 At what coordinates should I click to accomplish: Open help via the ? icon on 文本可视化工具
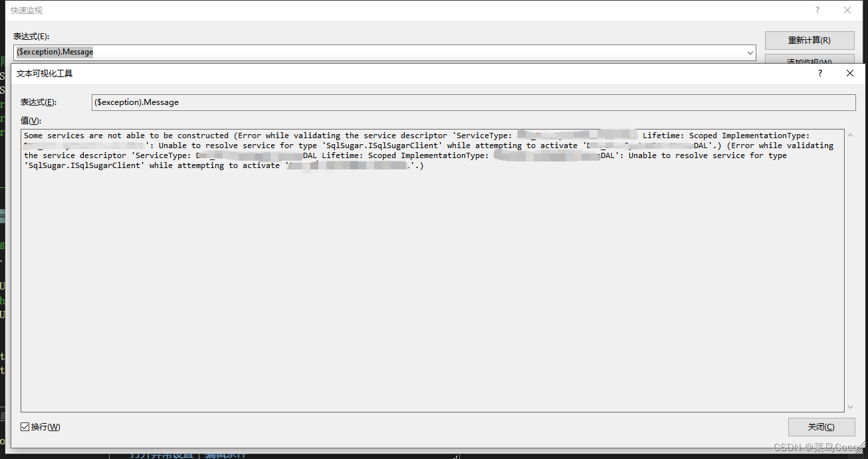(x=819, y=73)
